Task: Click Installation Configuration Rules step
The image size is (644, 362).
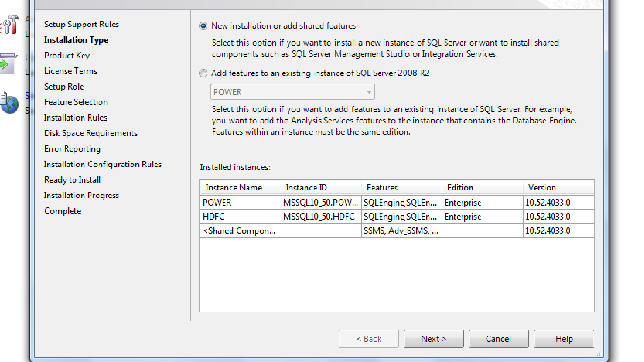Action: 103,165
